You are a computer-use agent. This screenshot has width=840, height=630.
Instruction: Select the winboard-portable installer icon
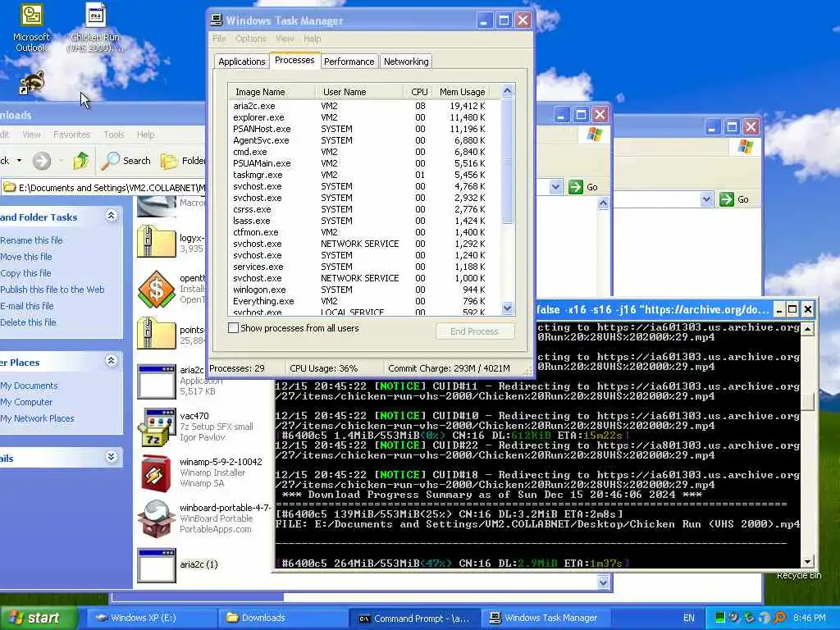[x=156, y=518]
